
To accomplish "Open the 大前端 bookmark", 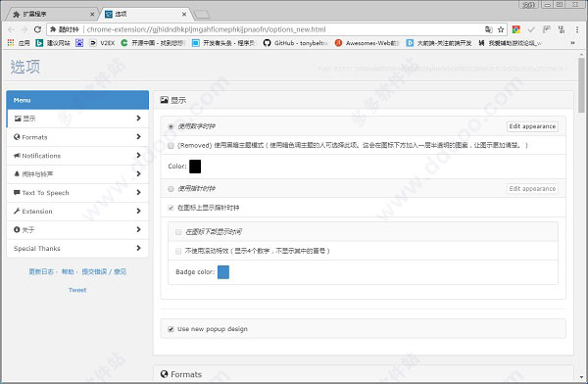I will [x=439, y=43].
